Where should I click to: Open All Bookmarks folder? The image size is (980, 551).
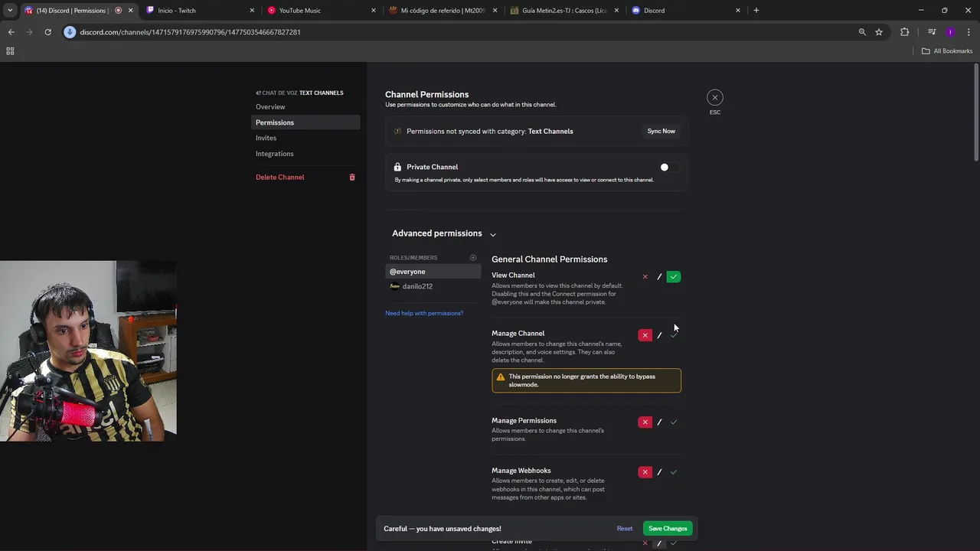tap(947, 51)
